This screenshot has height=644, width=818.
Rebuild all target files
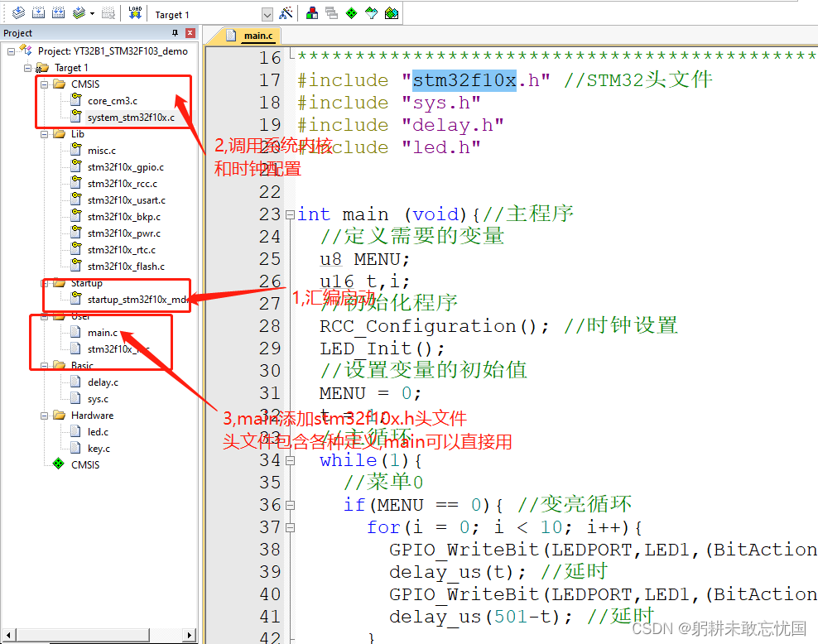pos(58,12)
